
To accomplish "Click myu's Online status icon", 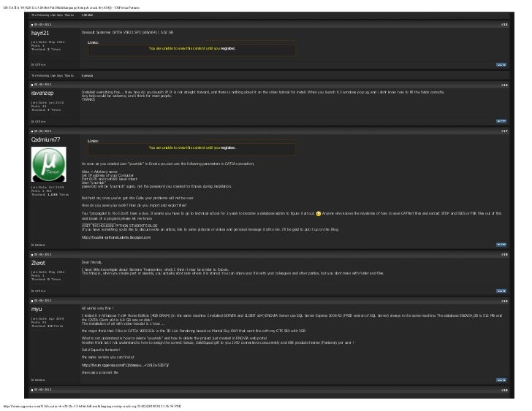I will (x=33, y=380).
